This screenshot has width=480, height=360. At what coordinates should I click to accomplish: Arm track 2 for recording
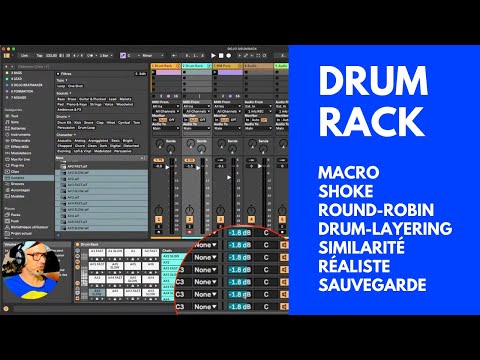tap(189, 232)
